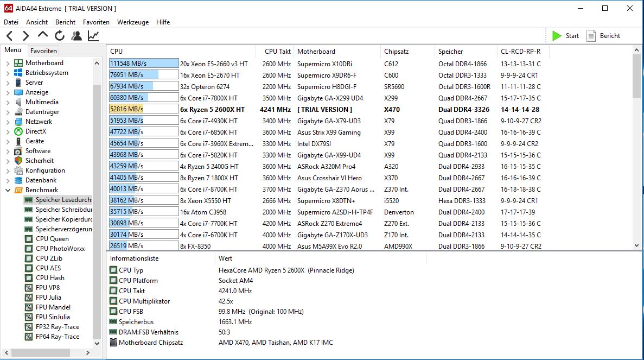This screenshot has width=644, height=360.
Task: Open the Datei menu
Action: (x=11, y=22)
